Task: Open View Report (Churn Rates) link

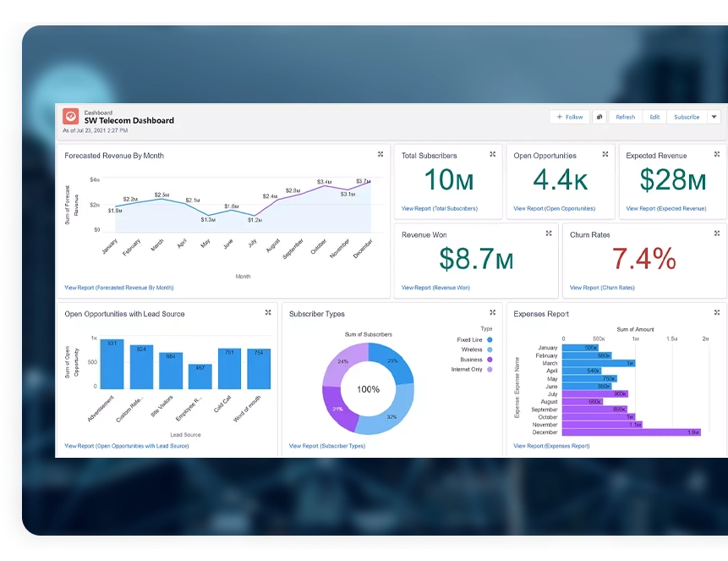Action: 602,288
